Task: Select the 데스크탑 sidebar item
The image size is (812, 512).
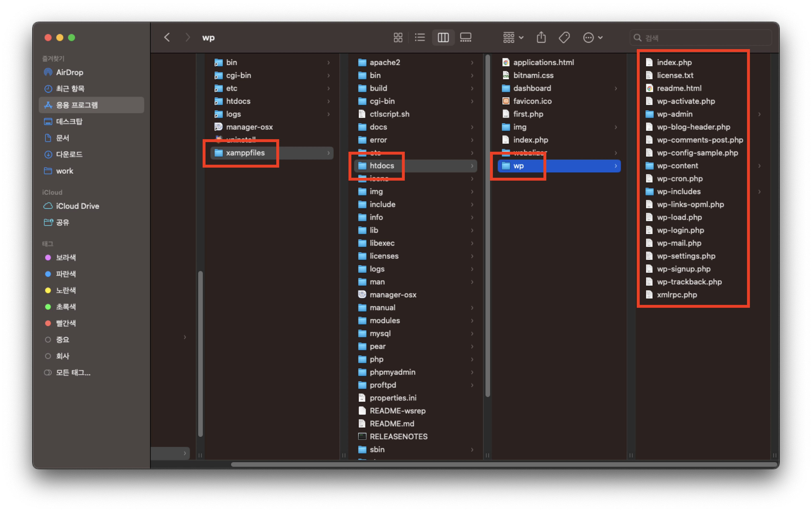Action: tap(69, 122)
